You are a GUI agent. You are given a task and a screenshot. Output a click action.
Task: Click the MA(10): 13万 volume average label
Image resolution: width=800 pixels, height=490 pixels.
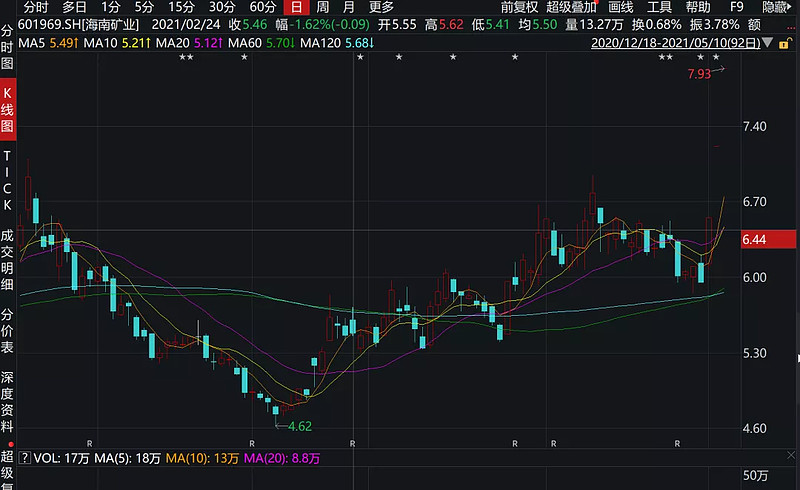[202, 458]
